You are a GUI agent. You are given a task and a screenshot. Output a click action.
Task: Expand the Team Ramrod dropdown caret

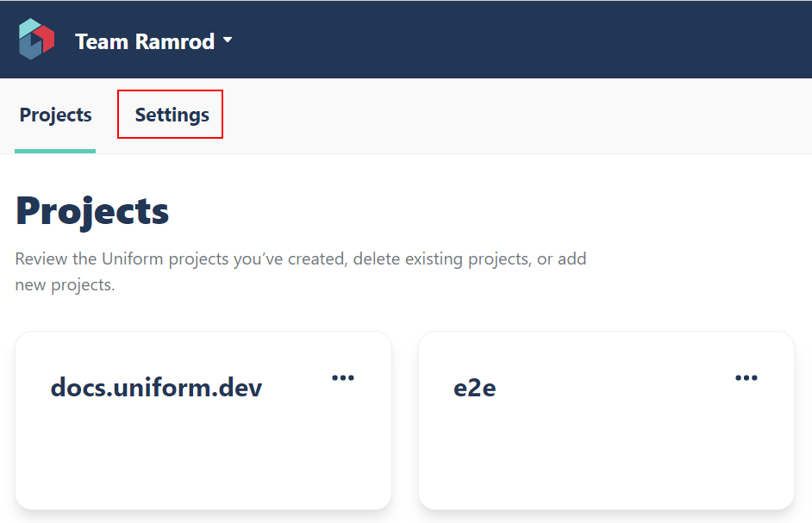(228, 40)
